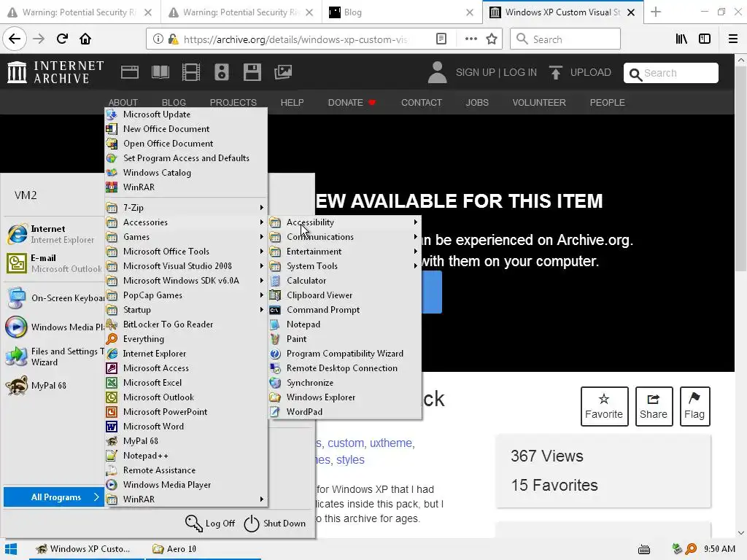Open the BLOG navigation item
The image size is (747, 560).
click(x=174, y=102)
